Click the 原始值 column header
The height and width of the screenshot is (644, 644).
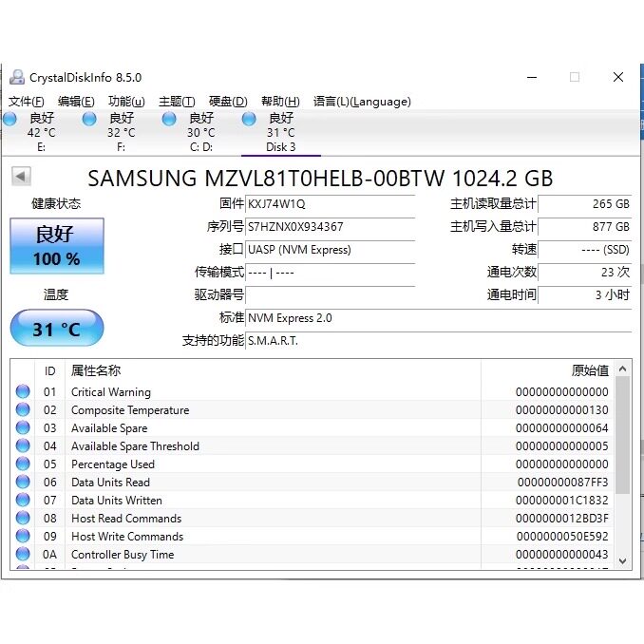547,370
